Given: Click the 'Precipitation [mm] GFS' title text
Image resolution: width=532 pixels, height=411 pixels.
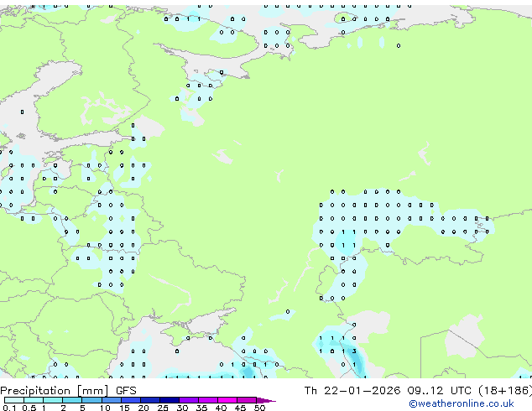Looking at the screenshot, I should (x=68, y=391).
